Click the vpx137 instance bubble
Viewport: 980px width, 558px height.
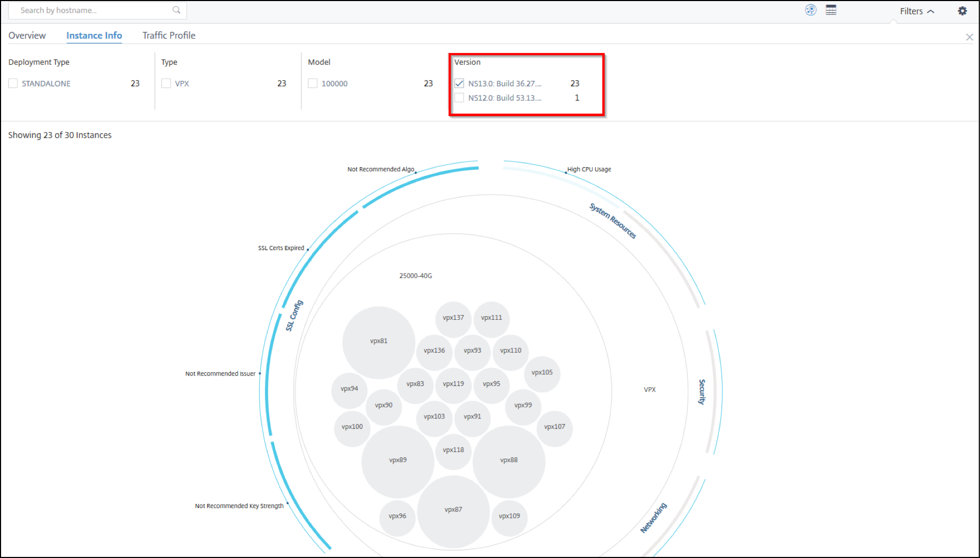click(x=453, y=319)
